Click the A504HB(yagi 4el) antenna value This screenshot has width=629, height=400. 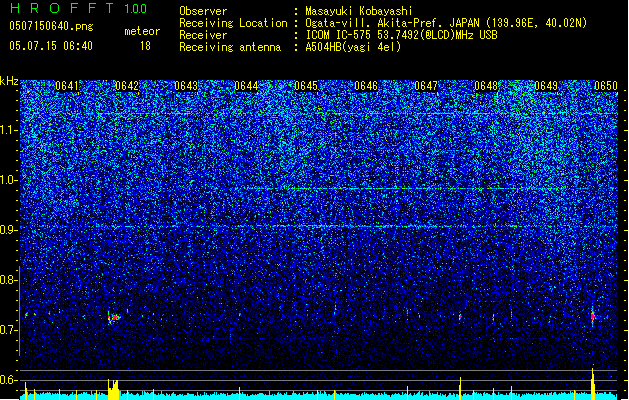click(x=353, y=47)
